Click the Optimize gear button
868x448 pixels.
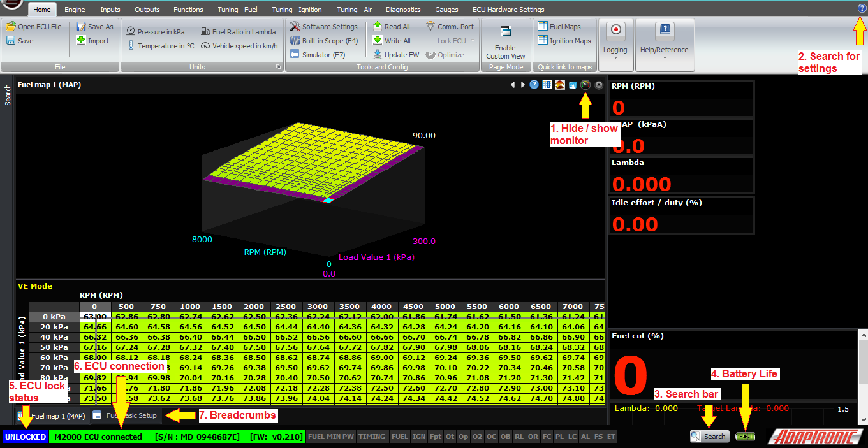point(445,55)
